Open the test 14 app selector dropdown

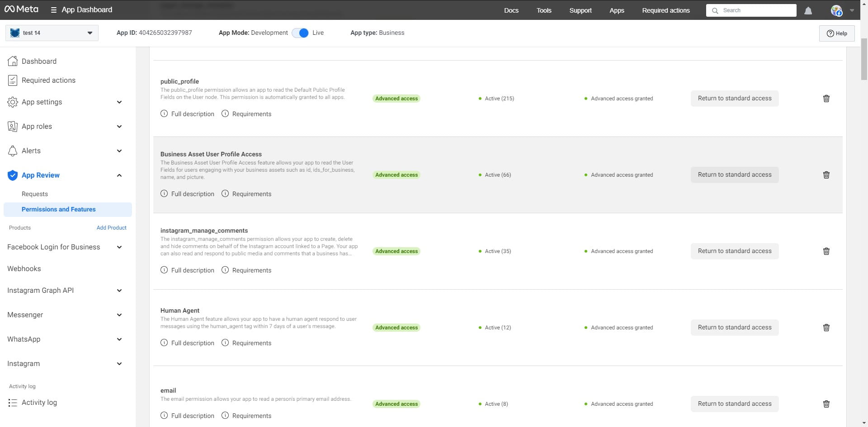click(x=52, y=33)
